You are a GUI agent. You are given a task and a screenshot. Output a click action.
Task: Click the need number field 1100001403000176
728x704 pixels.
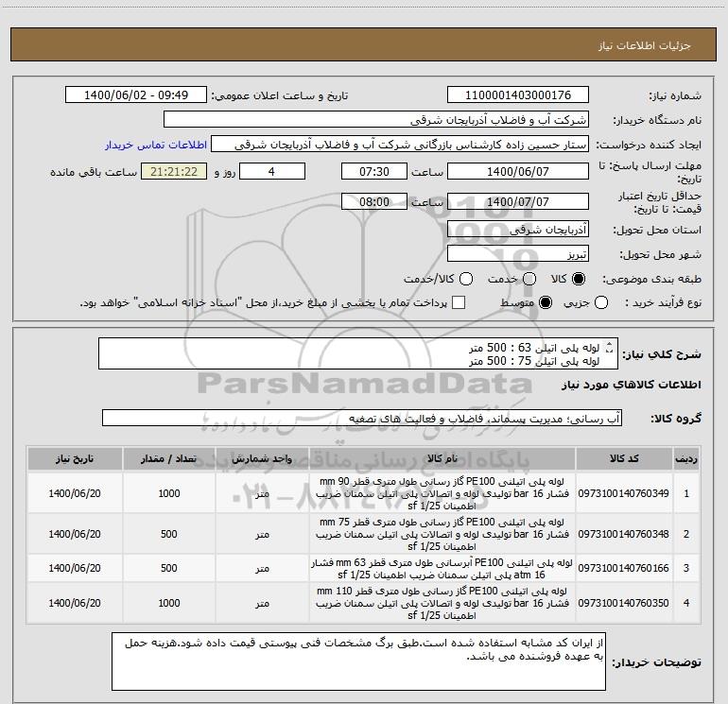point(518,95)
